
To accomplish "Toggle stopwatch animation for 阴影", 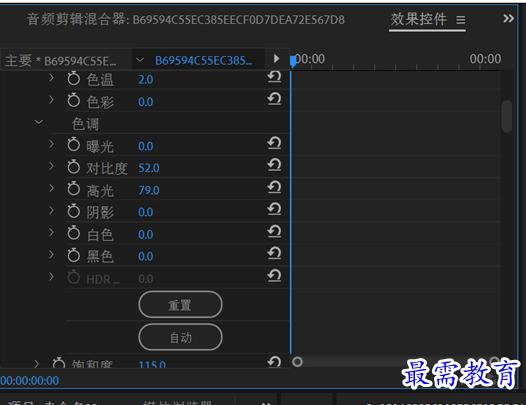I will coord(73,211).
